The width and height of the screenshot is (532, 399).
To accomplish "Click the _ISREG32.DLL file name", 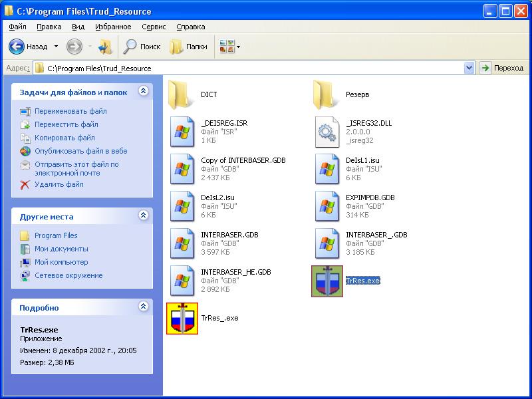I will tap(369, 123).
